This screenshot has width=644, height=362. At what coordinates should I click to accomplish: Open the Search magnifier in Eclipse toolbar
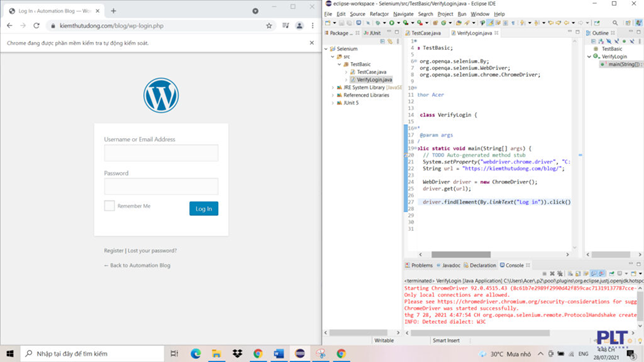[x=615, y=23]
